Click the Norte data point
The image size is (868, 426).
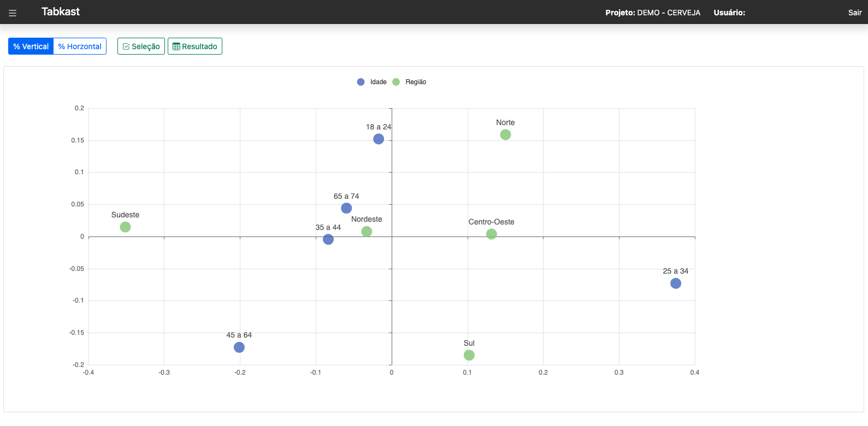pyautogui.click(x=505, y=135)
